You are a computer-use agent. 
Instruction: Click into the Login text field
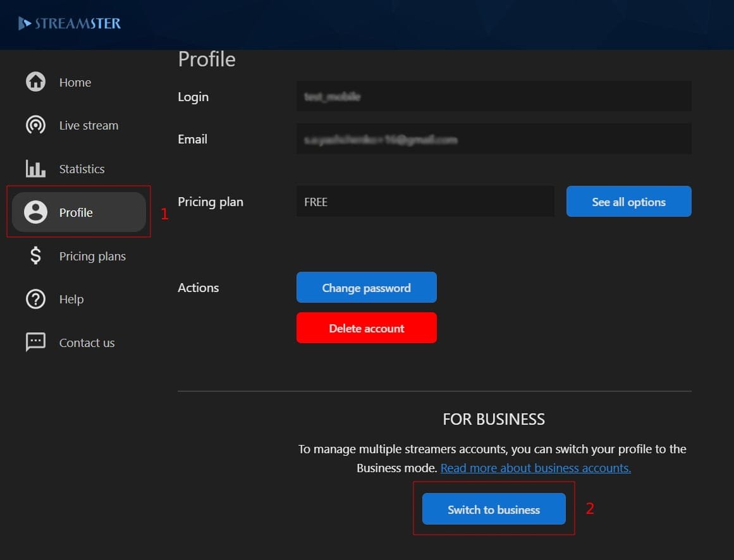coord(493,97)
